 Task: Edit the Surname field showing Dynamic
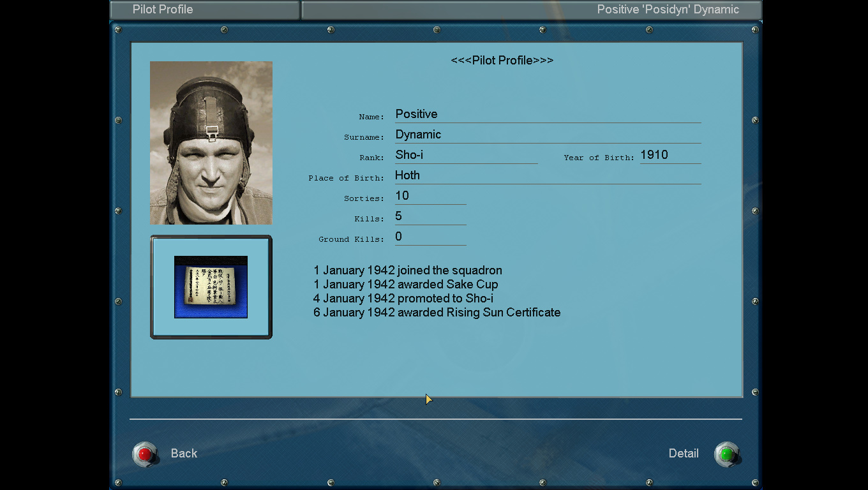tap(547, 135)
